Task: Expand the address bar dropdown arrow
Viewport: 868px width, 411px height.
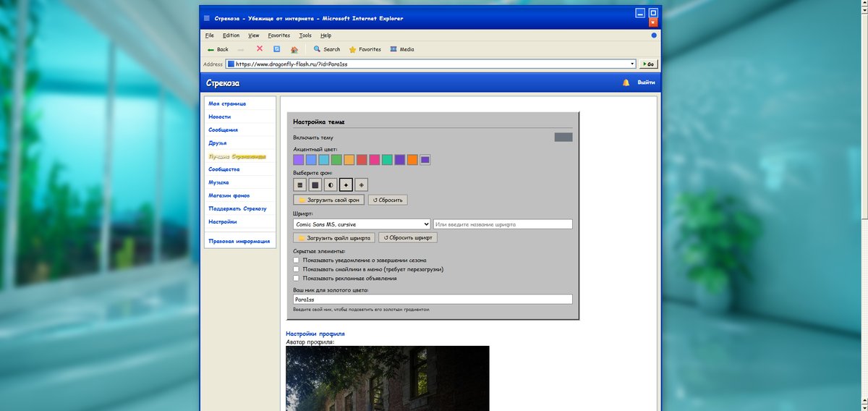Action: tap(631, 64)
